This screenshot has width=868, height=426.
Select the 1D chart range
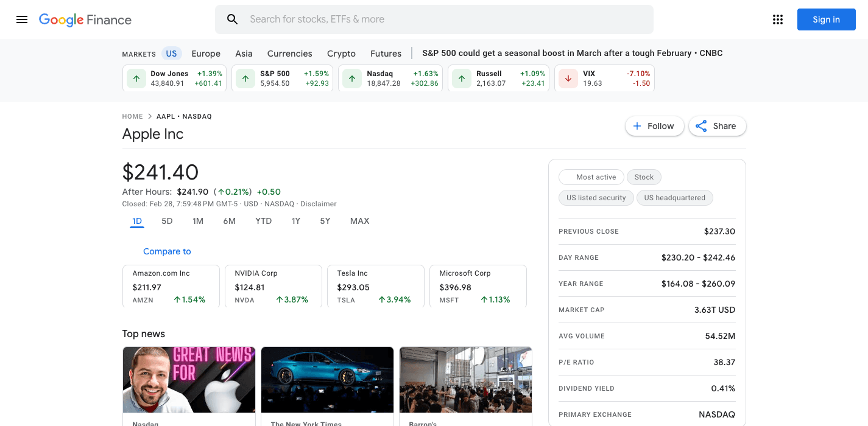[x=137, y=221]
